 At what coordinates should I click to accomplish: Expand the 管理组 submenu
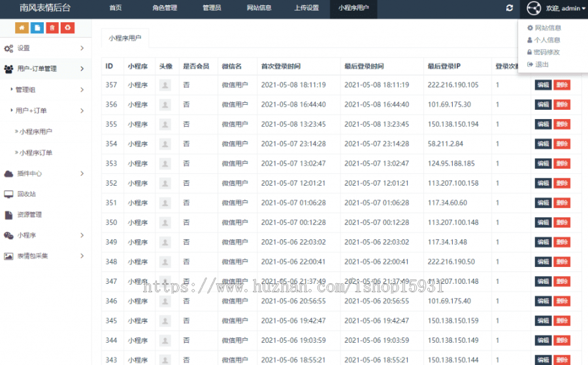(44, 90)
